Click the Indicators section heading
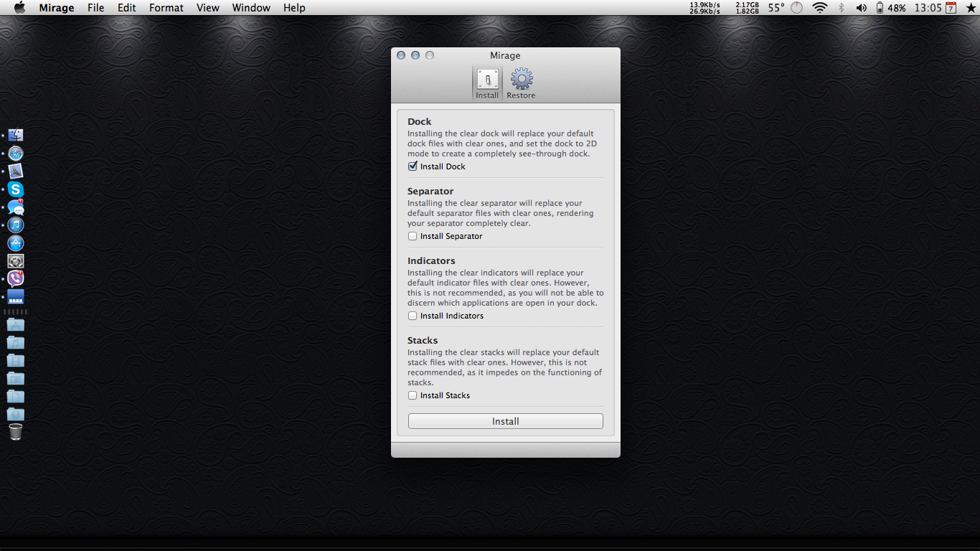980x551 pixels. click(x=431, y=261)
